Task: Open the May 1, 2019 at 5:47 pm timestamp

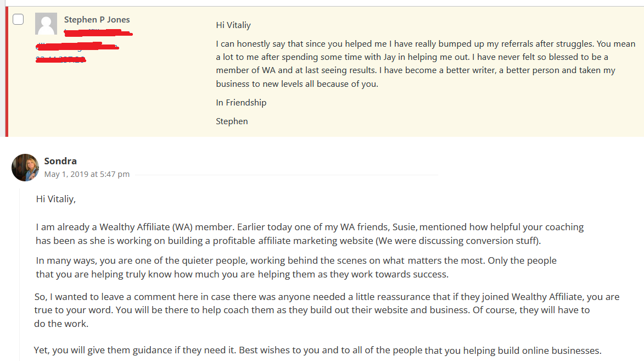Action: [87, 174]
